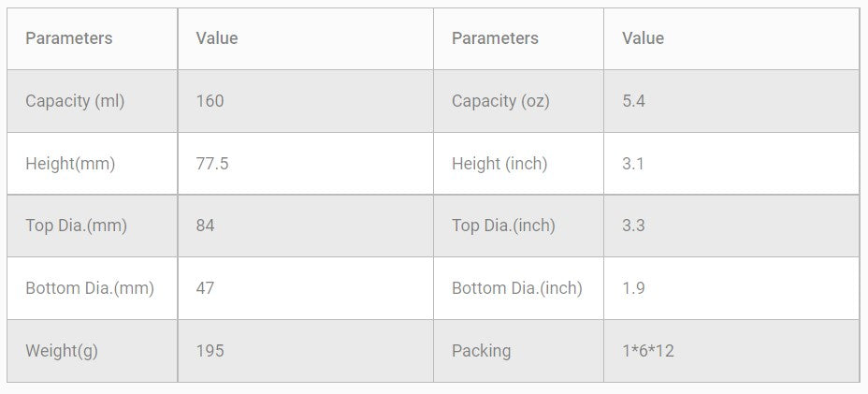Click the Top Dia.(inch) label
The width and height of the screenshot is (868, 394).
[x=503, y=226]
